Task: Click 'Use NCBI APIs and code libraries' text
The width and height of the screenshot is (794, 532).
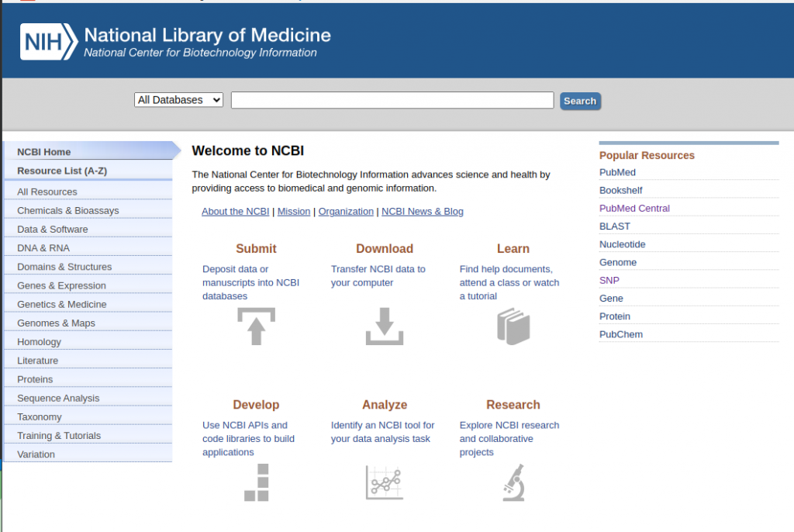Action: point(249,438)
